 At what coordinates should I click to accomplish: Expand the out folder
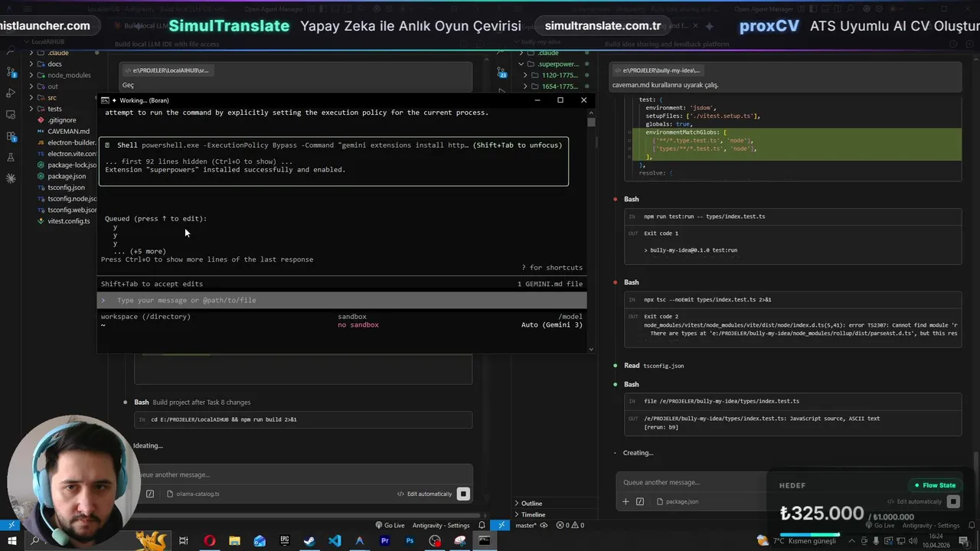coord(53,86)
